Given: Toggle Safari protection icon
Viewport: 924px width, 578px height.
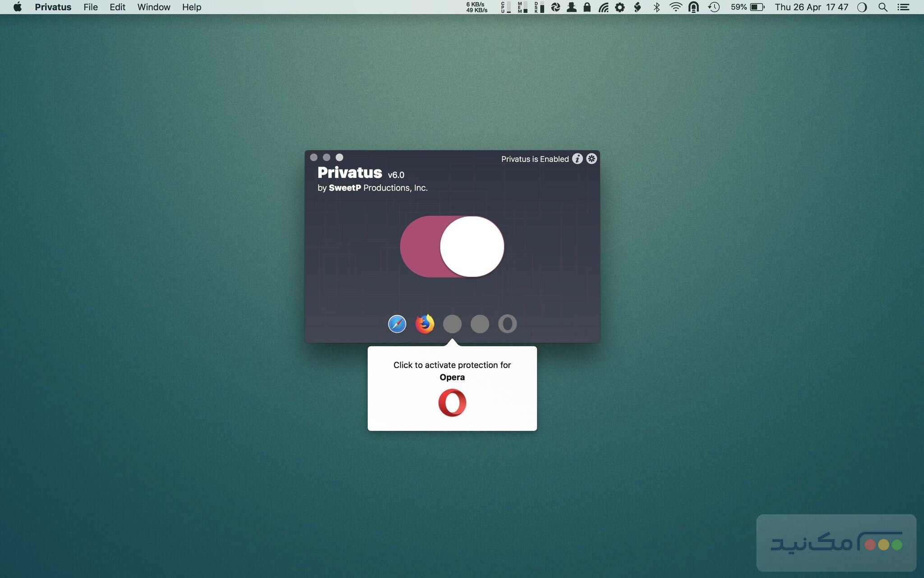Looking at the screenshot, I should coord(397,324).
